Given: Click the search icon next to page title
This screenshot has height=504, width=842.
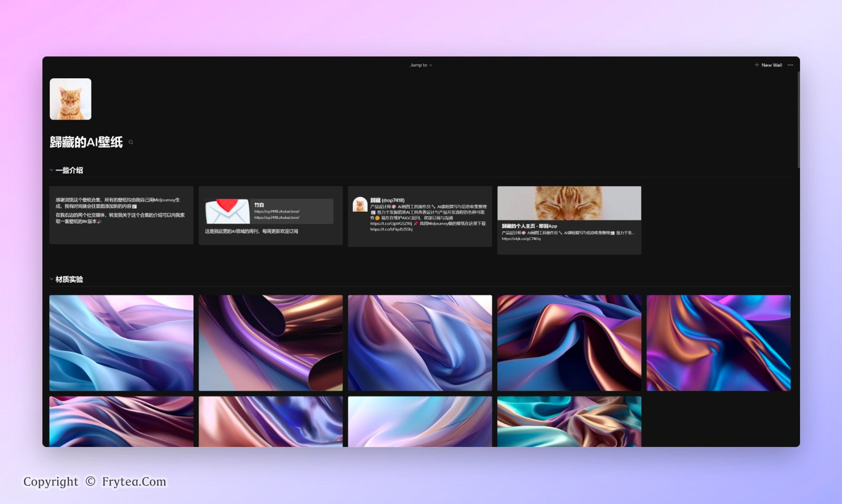Looking at the screenshot, I should coord(131,143).
